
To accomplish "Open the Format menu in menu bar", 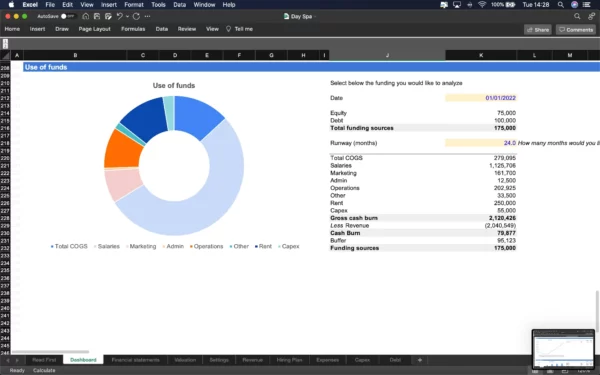I will [134, 5].
